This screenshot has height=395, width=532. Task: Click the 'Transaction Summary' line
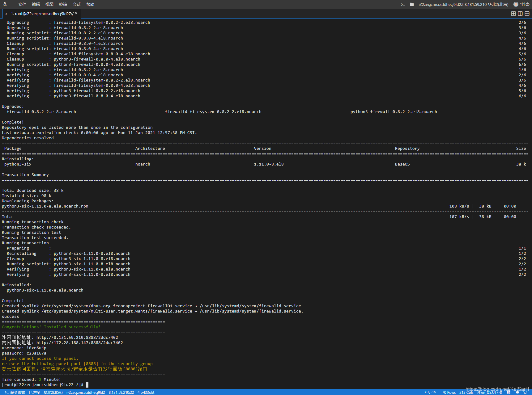pos(25,175)
